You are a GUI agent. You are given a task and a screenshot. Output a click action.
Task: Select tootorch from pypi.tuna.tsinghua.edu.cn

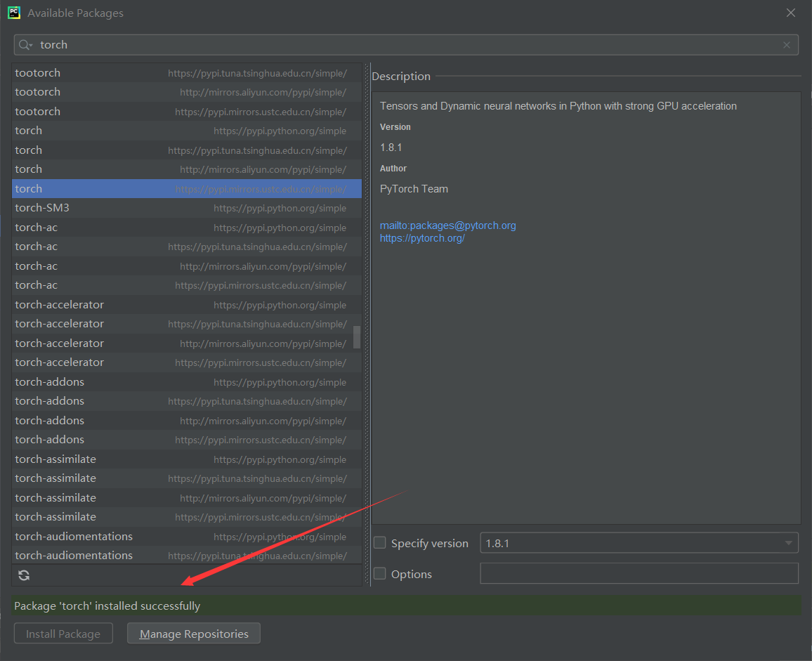[x=186, y=73]
